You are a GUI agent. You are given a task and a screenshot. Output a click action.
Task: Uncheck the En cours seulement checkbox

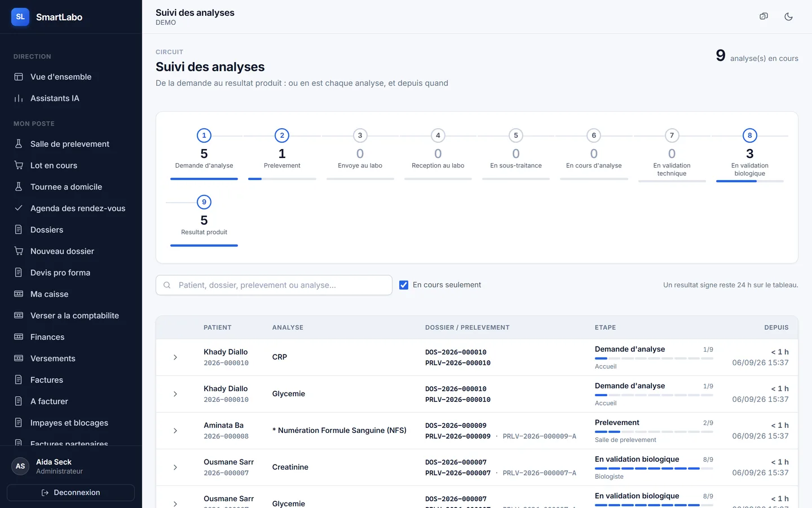point(404,285)
